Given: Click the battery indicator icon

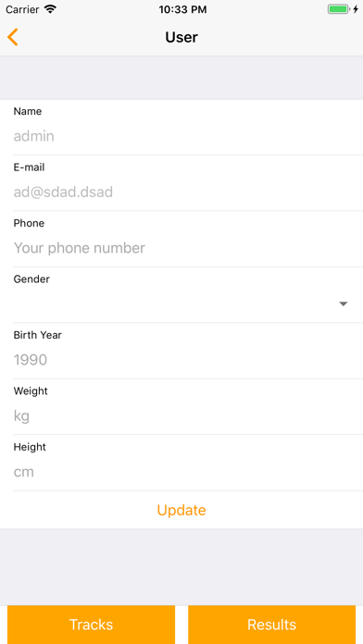Looking at the screenshot, I should tap(339, 9).
